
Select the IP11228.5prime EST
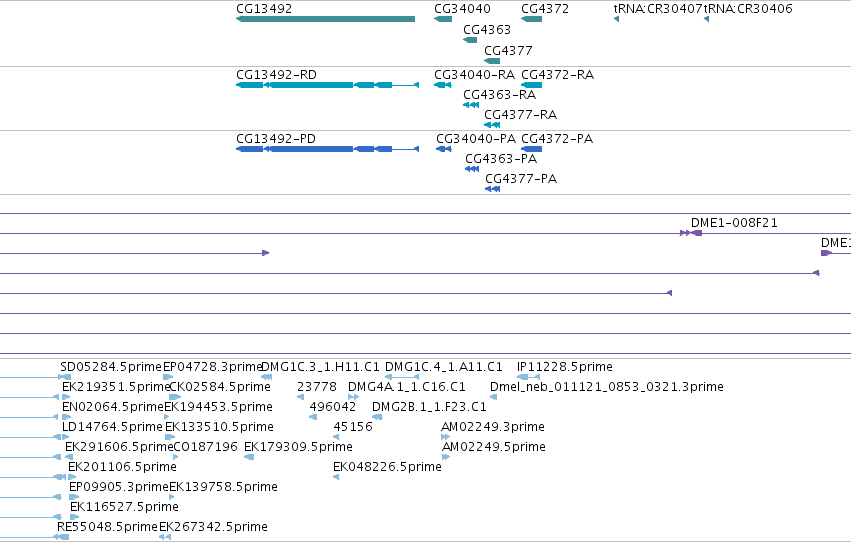[x=528, y=377]
